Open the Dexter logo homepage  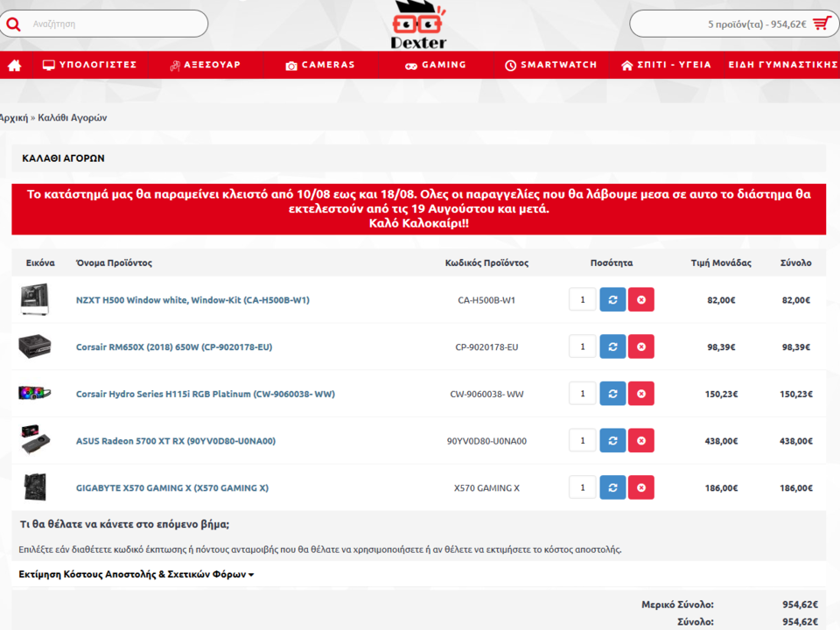coord(418,25)
